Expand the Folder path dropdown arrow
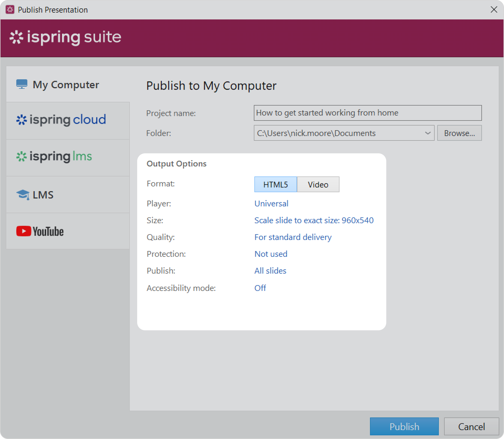The image size is (504, 439). pos(428,133)
